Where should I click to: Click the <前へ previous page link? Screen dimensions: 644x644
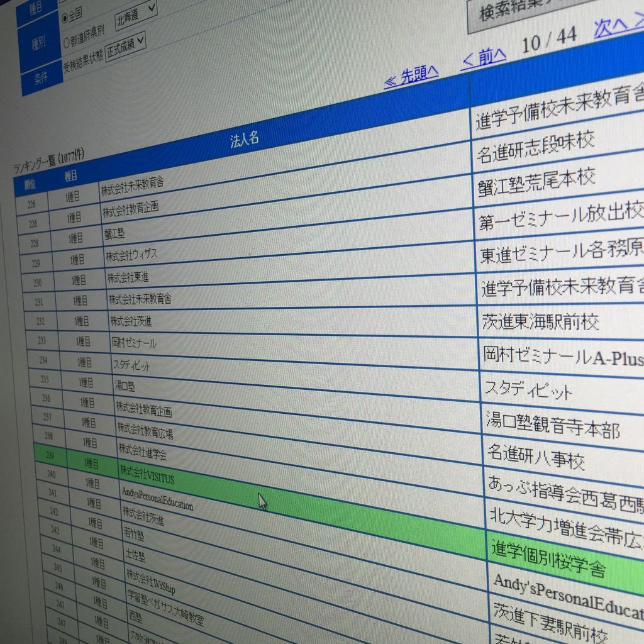pos(484,58)
